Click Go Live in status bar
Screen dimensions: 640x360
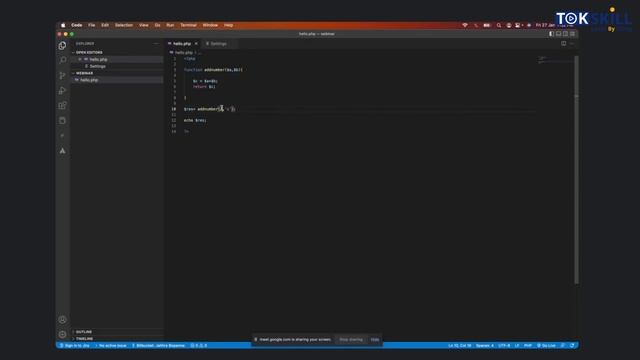click(x=547, y=346)
